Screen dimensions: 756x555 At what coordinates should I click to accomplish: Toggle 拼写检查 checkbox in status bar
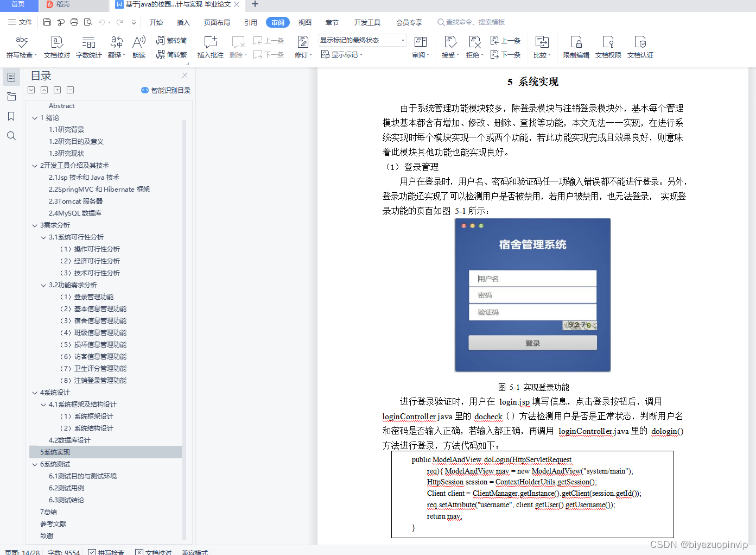pyautogui.click(x=106, y=552)
